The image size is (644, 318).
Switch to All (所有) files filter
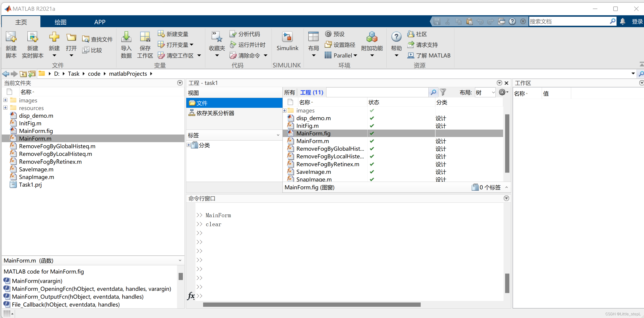point(289,92)
